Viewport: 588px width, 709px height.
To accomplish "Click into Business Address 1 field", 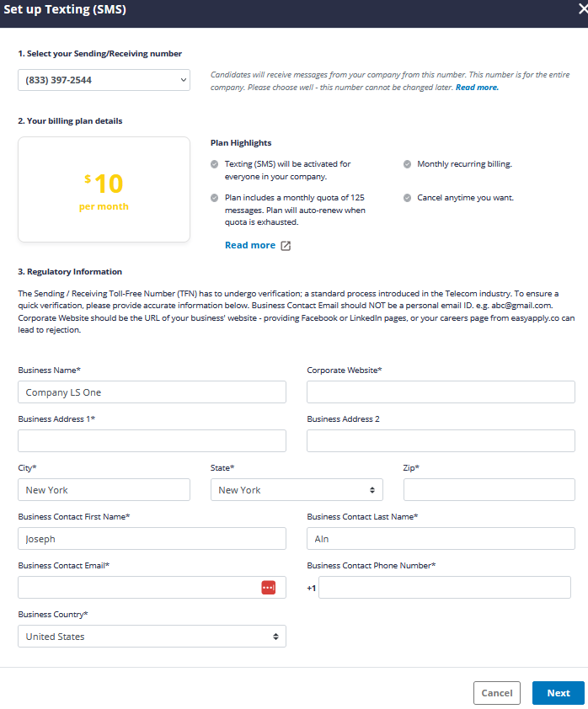I will tap(152, 441).
